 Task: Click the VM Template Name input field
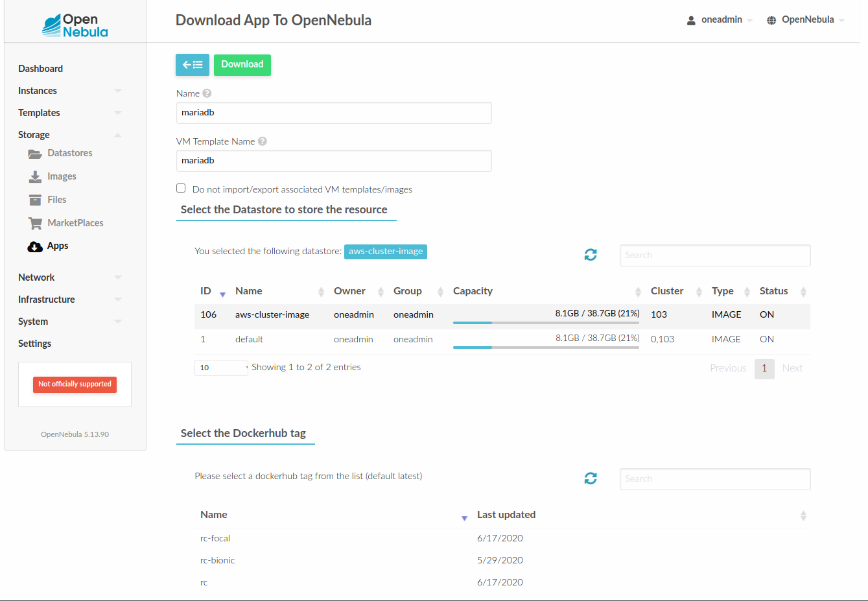pyautogui.click(x=334, y=161)
